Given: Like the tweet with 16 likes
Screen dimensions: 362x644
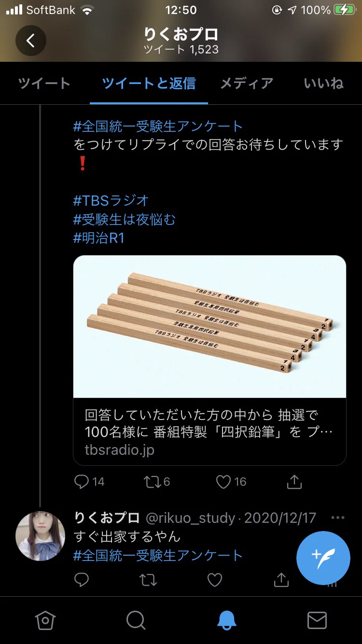Looking at the screenshot, I should pyautogui.click(x=231, y=482).
